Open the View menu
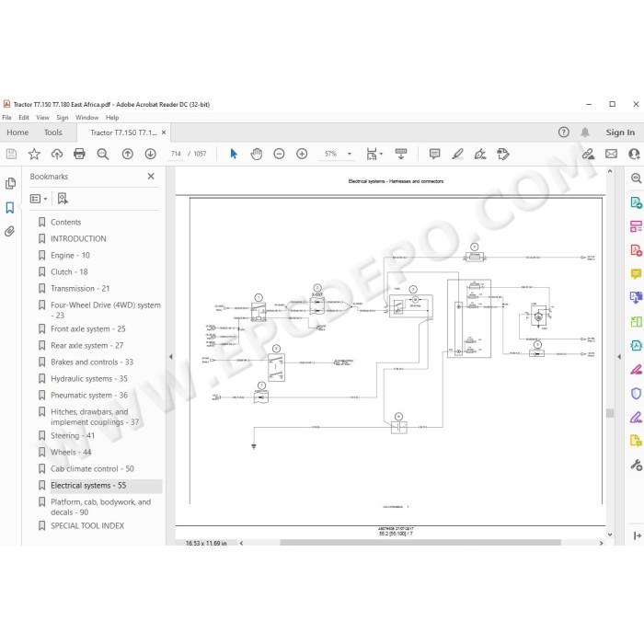The image size is (644, 644). tap(42, 118)
